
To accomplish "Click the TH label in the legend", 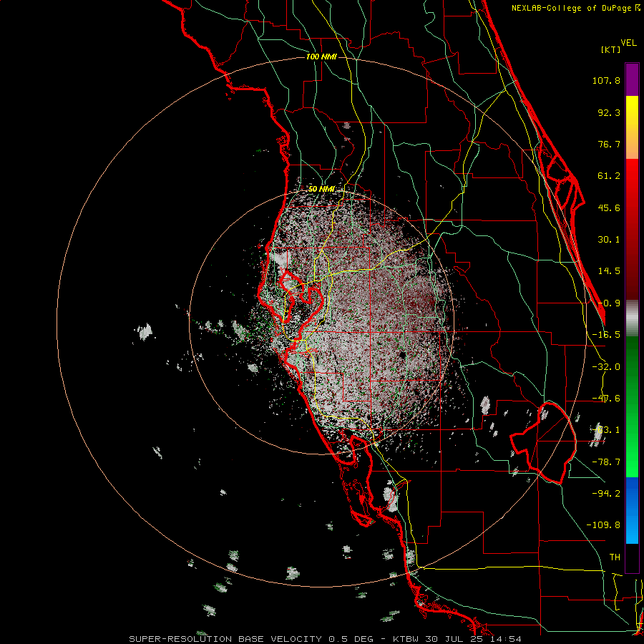I will point(615,557).
